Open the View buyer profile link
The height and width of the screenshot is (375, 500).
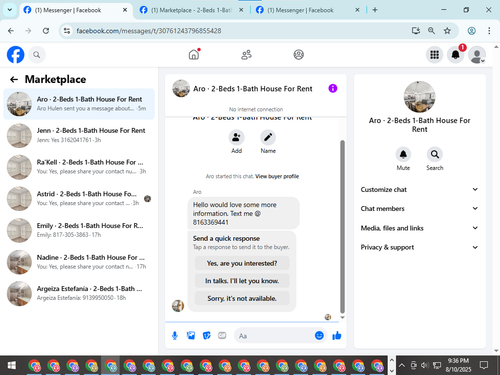point(277,176)
